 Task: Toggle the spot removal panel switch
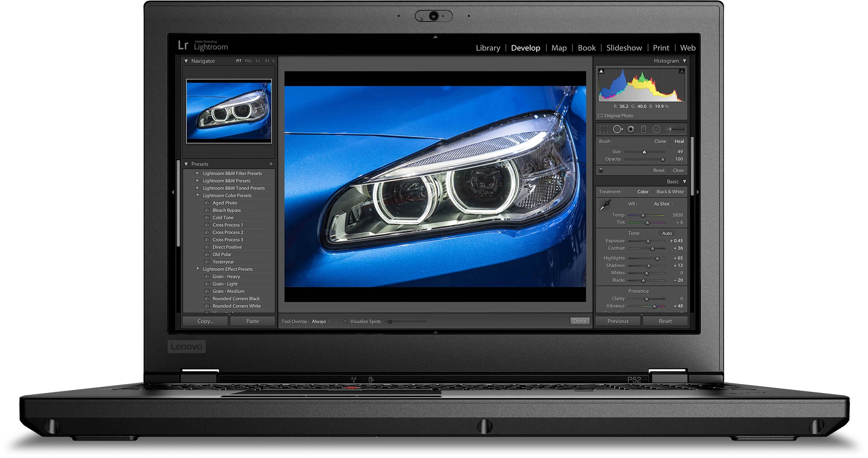[x=601, y=170]
